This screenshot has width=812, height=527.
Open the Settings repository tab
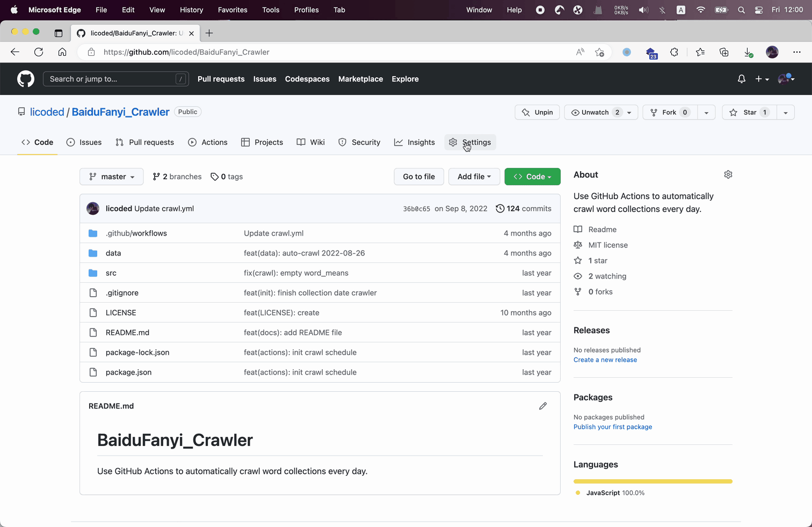470,142
